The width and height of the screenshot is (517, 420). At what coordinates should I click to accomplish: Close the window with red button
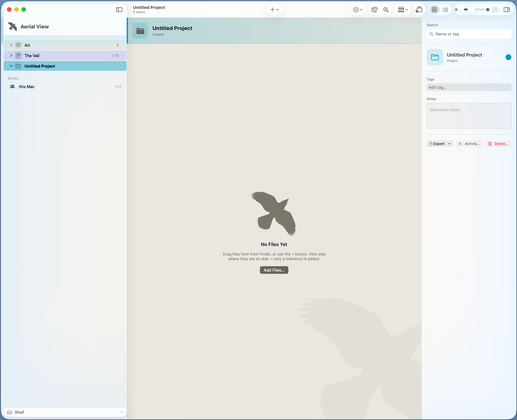tap(9, 9)
